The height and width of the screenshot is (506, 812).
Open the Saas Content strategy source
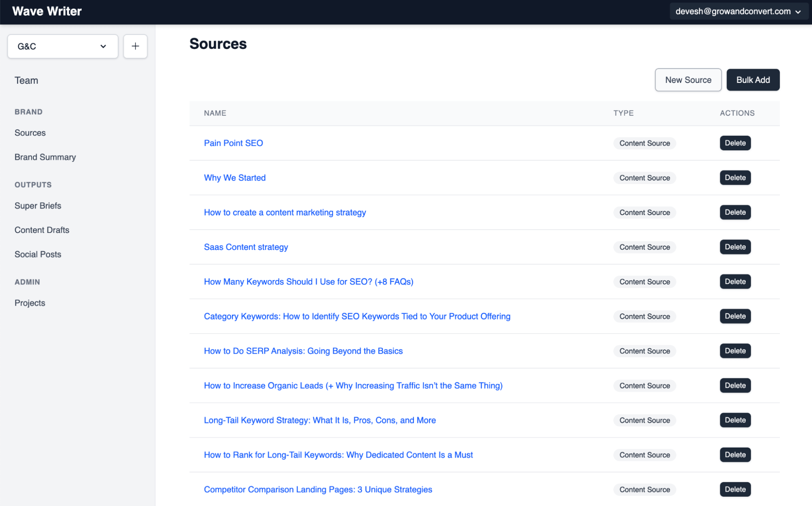(x=246, y=247)
